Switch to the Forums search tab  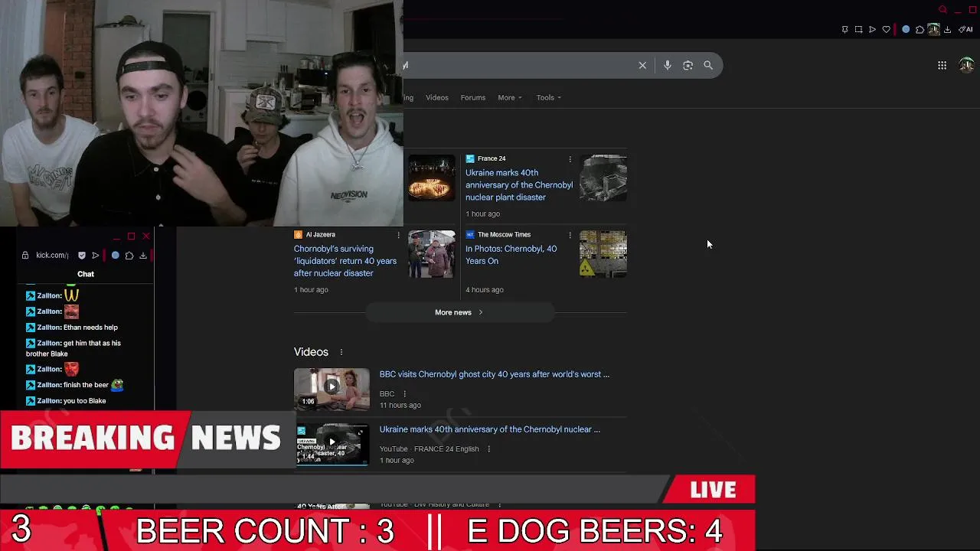[473, 98]
